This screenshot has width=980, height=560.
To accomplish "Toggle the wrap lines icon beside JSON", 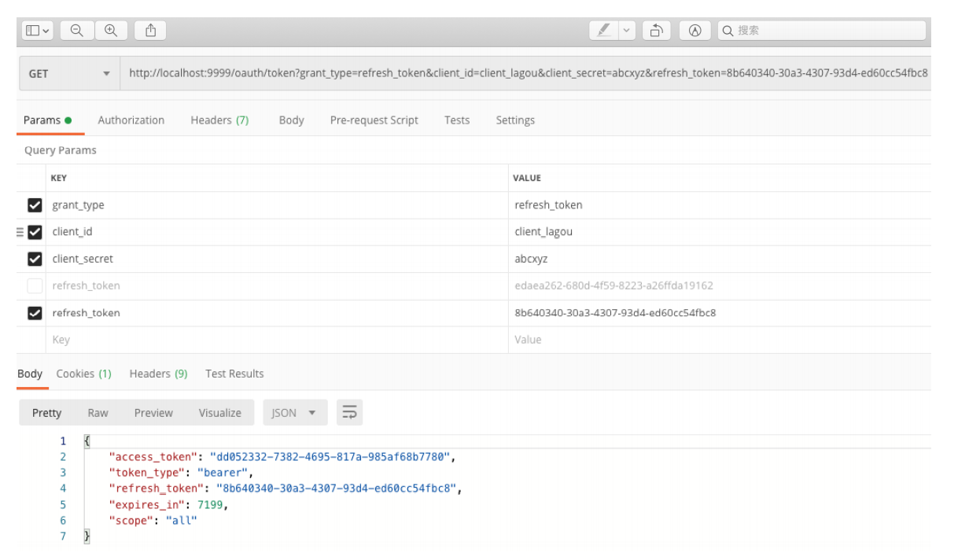I will coord(349,412).
